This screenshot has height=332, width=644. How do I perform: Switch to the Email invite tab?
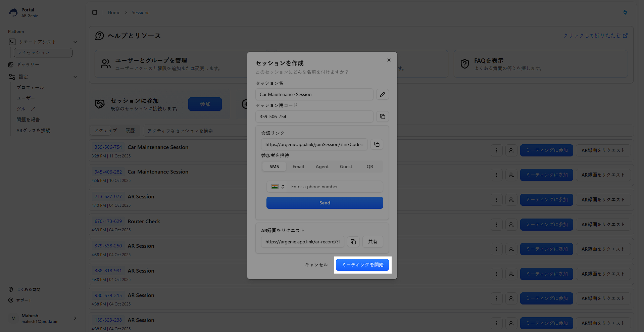click(x=298, y=167)
